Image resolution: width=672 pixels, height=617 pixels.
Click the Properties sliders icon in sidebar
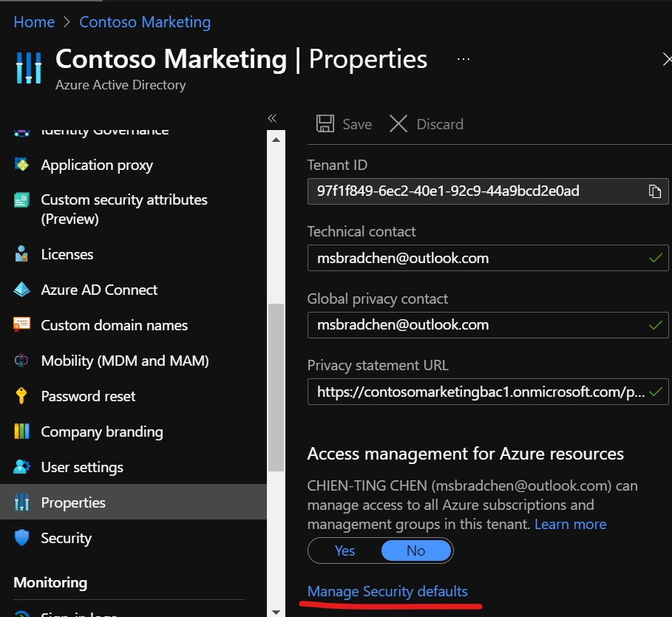pos(21,502)
